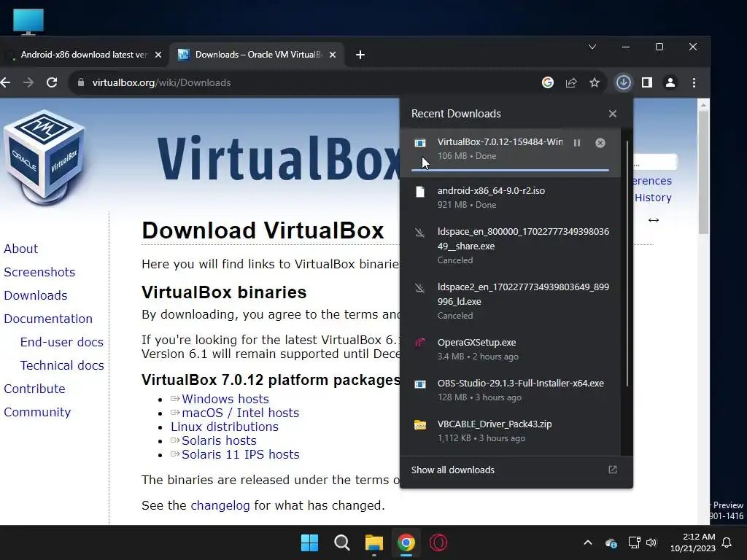This screenshot has height=560, width=747.
Task: Open the Documentation sidebar link
Action: [x=48, y=319]
